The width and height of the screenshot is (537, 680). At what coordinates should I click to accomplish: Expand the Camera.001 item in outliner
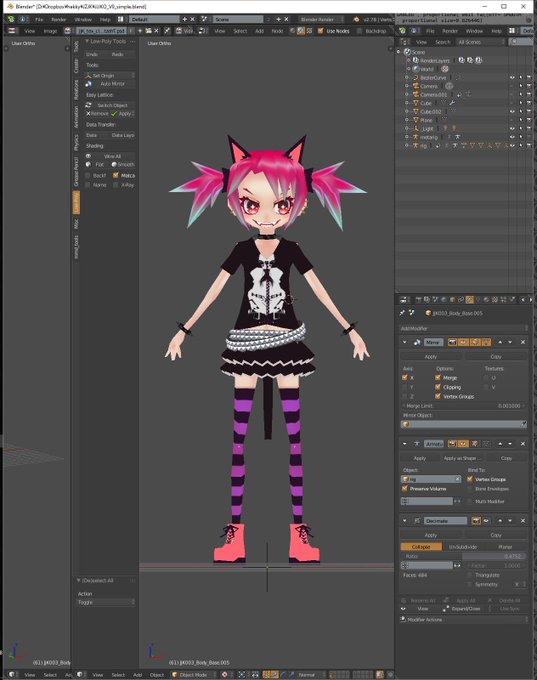click(406, 95)
